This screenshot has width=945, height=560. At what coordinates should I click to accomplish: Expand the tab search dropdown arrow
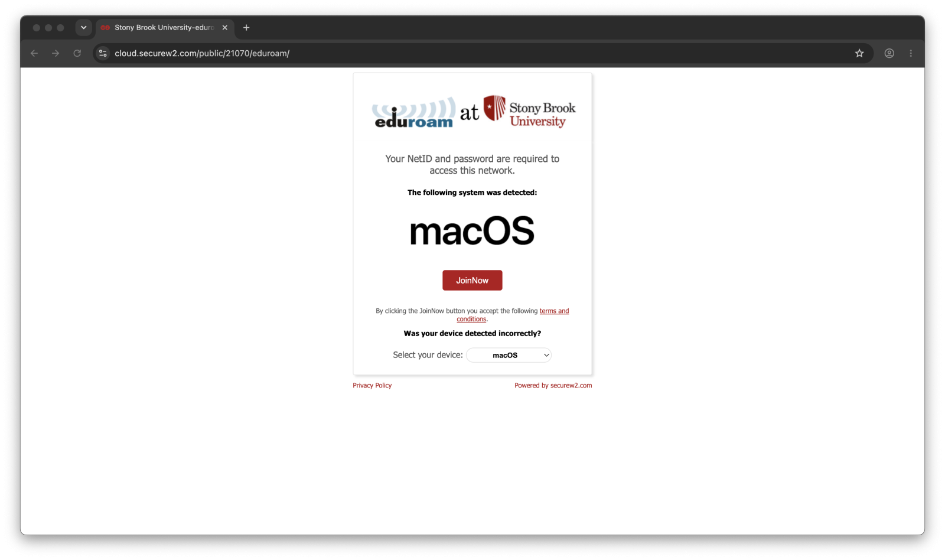point(84,28)
